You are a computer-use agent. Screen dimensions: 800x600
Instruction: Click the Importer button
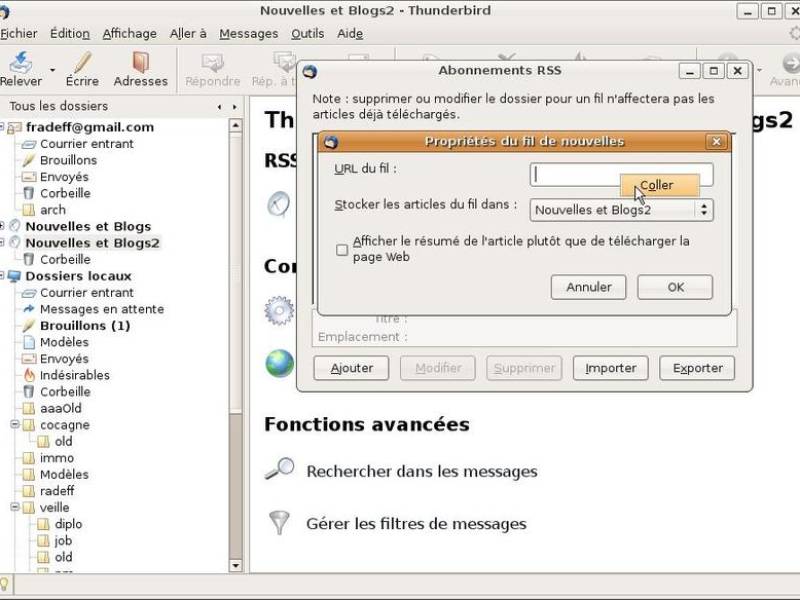tap(611, 368)
